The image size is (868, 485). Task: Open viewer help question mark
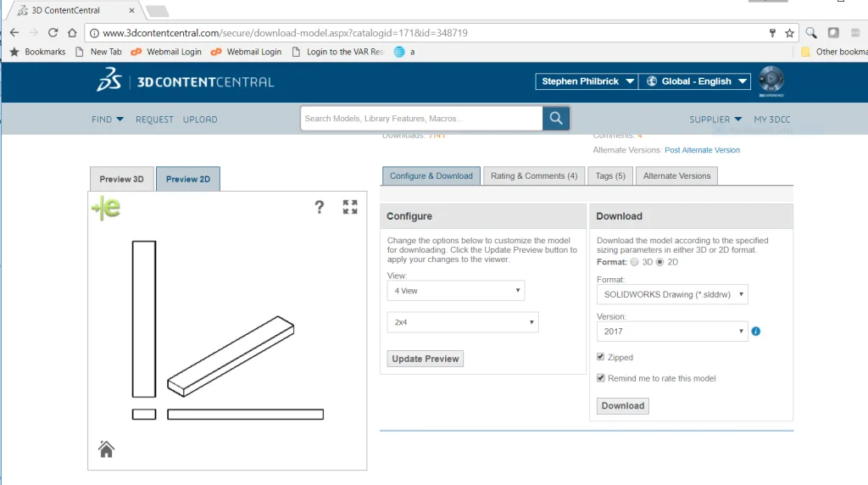click(x=320, y=207)
